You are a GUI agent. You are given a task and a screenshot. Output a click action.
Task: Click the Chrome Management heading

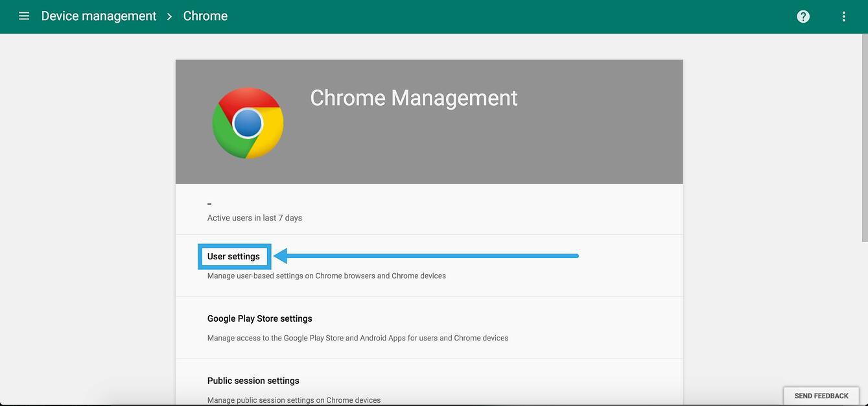pos(414,98)
